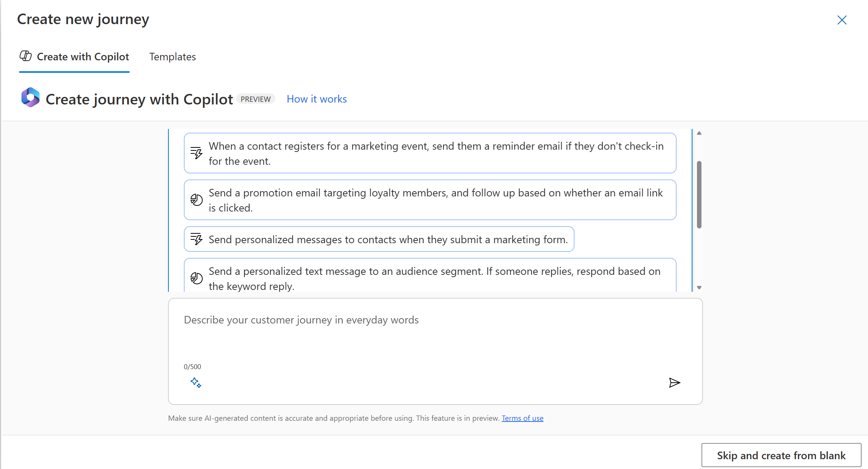
Task: Pick the reminder email event check-in suggestion
Action: click(436, 153)
